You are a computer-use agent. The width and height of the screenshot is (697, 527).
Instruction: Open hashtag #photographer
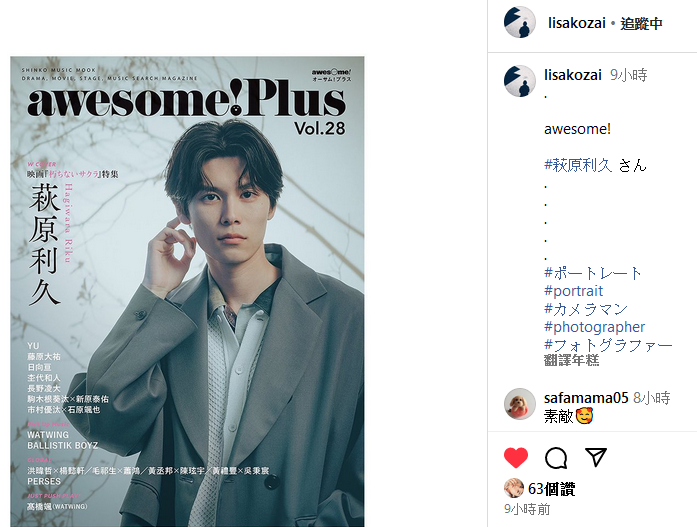click(594, 327)
